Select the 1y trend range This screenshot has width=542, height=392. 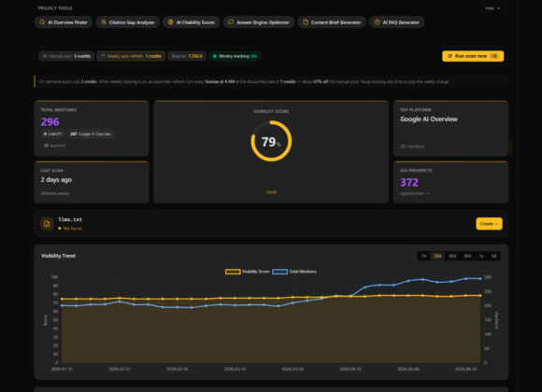(x=481, y=256)
